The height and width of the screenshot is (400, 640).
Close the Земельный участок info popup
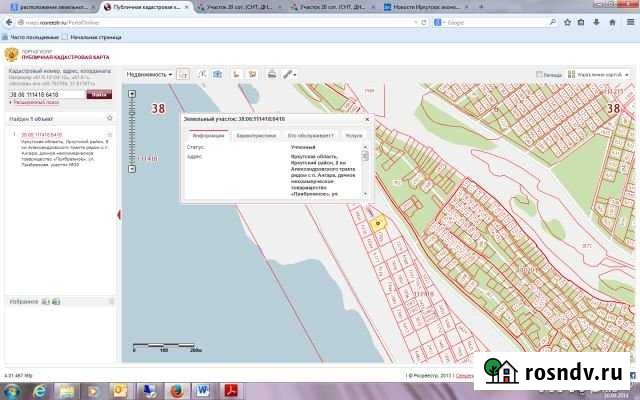pyautogui.click(x=367, y=119)
